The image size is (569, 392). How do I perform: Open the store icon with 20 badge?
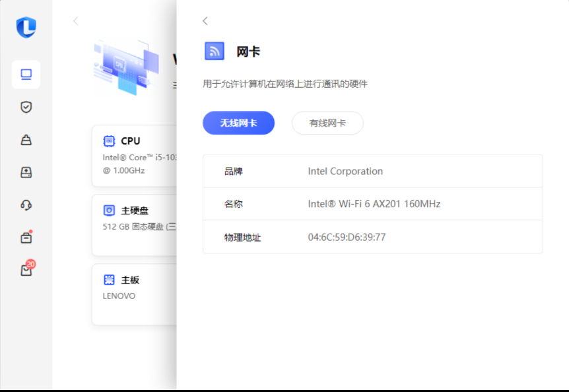pos(27,269)
